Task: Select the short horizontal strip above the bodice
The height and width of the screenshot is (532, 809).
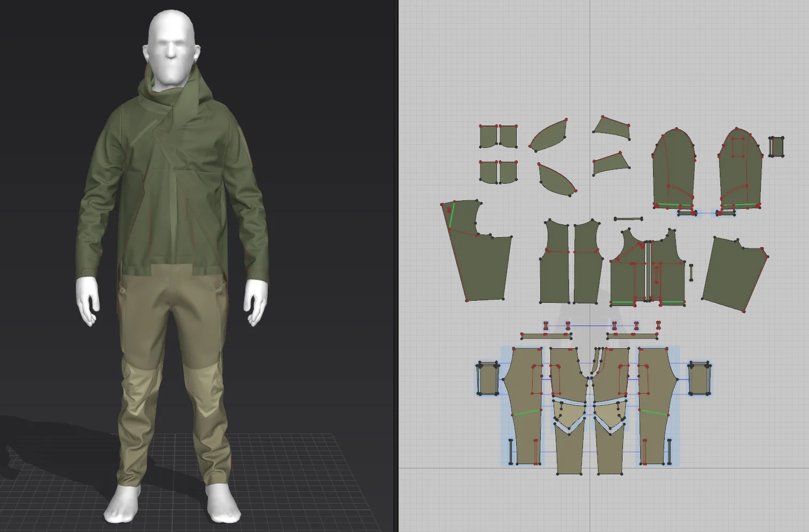Action: [x=628, y=218]
